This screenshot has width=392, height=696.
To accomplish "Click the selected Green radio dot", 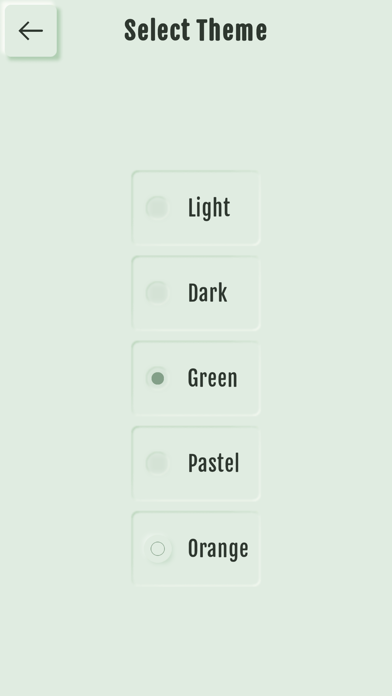I will tap(158, 378).
